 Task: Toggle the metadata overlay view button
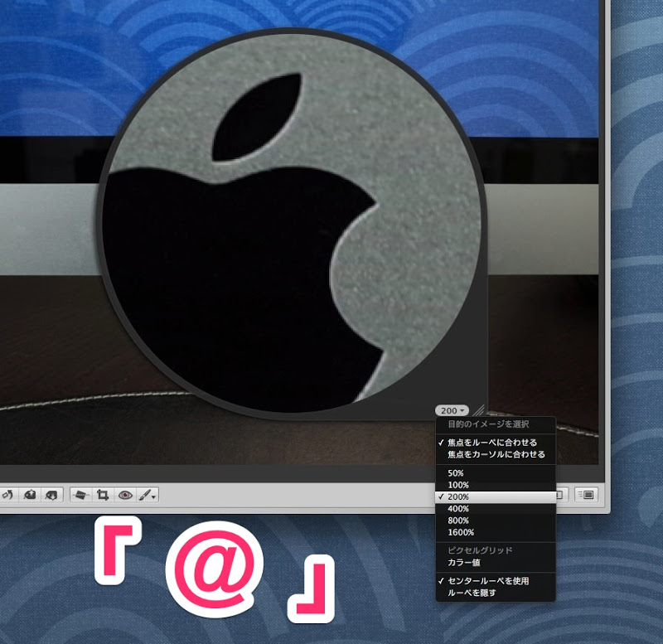(587, 494)
